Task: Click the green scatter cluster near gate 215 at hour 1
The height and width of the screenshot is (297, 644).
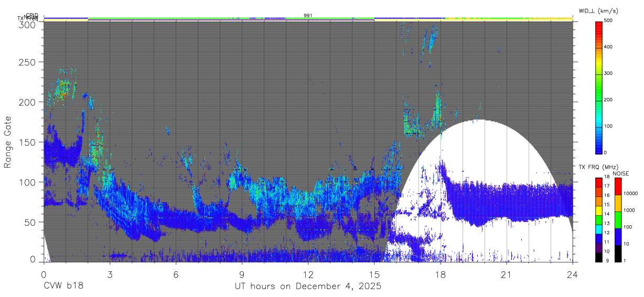Action: tap(62, 89)
